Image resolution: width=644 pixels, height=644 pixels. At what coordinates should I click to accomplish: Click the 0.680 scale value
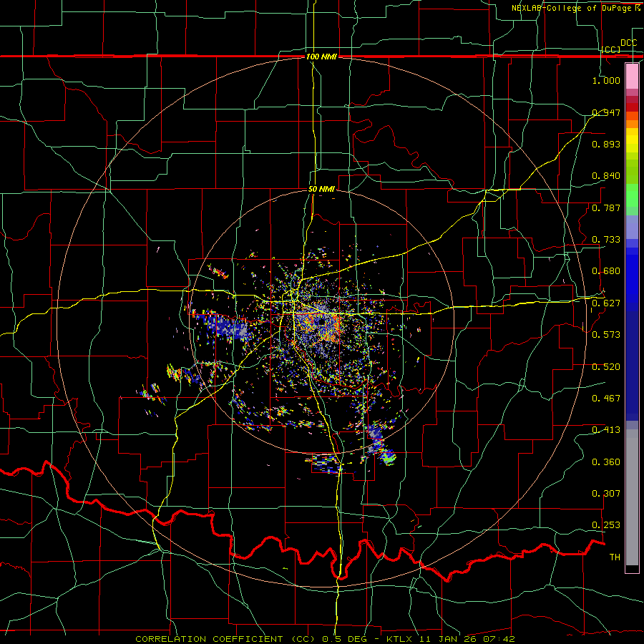point(606,271)
